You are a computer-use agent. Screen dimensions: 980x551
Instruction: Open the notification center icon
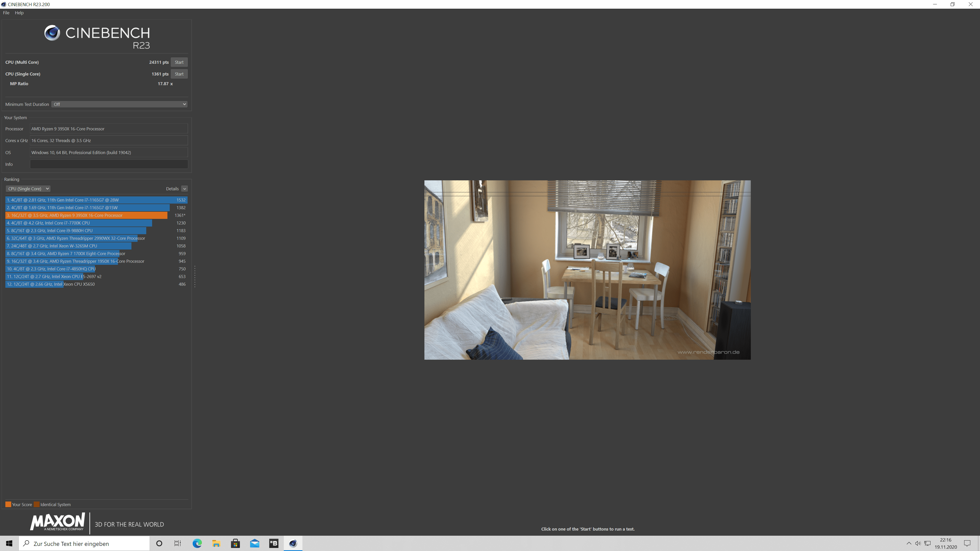click(967, 543)
